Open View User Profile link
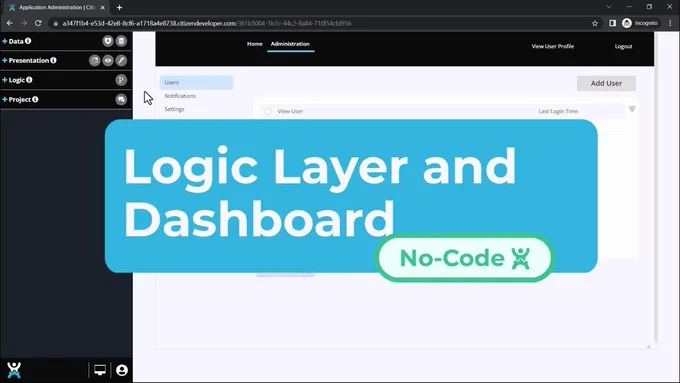 click(552, 46)
